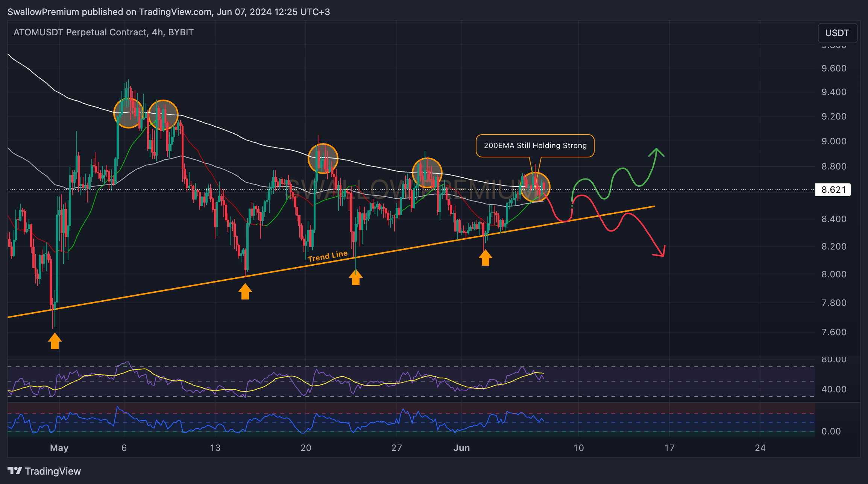Click the '200EMA Still Holding Strong' callout

[535, 145]
